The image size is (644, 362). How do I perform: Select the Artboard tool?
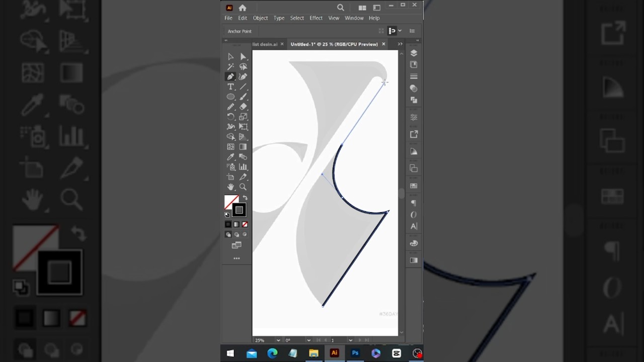tap(230, 177)
